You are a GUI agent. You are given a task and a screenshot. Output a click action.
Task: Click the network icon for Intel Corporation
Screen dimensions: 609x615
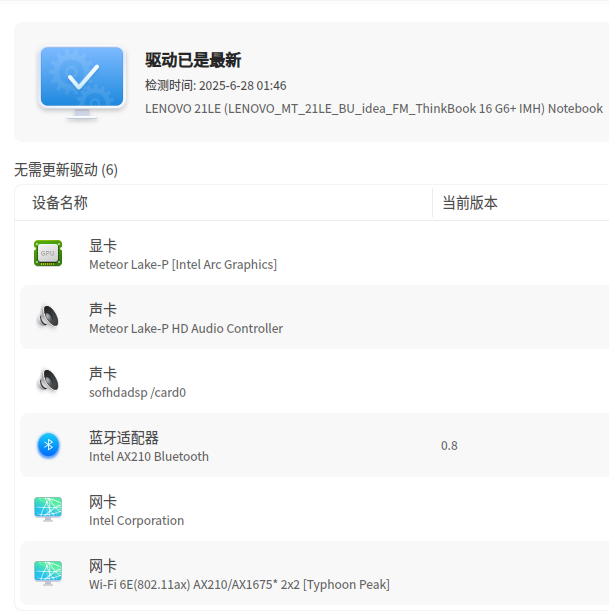48,509
